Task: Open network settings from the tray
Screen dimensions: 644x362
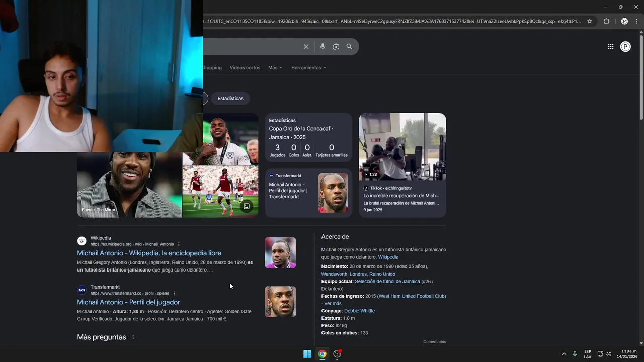Action: coord(600,354)
